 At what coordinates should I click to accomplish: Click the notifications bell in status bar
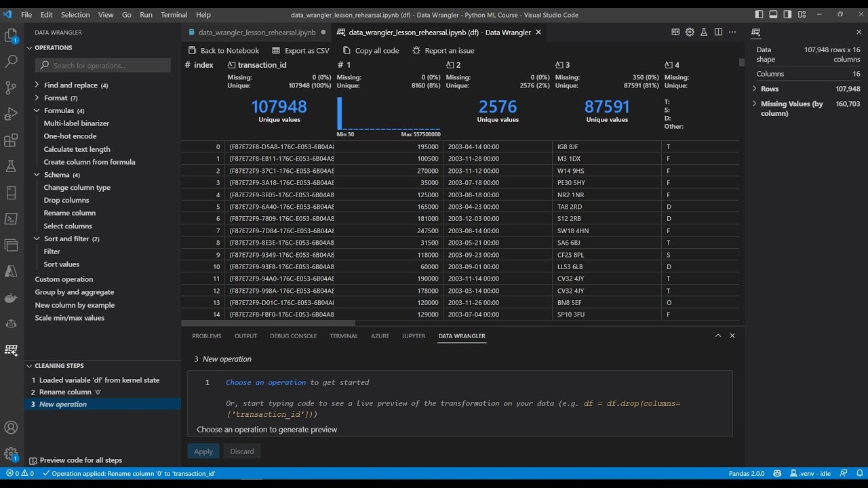coord(859,473)
